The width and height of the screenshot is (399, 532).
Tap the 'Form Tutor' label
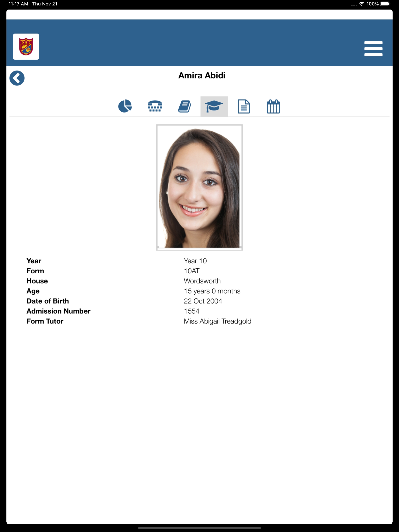tap(45, 321)
